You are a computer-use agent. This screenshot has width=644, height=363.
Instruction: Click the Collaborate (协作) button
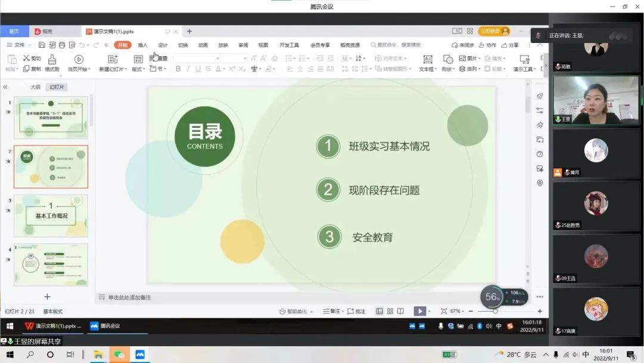(x=488, y=45)
